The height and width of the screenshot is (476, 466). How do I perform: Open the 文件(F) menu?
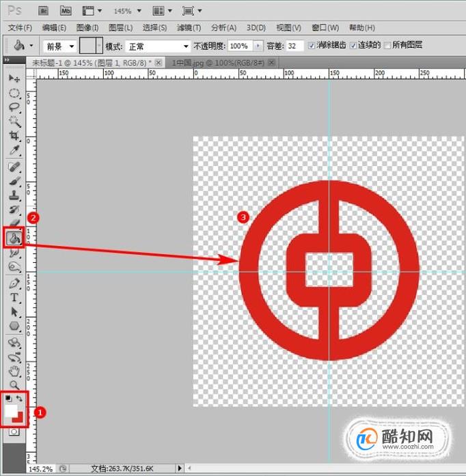20,27
